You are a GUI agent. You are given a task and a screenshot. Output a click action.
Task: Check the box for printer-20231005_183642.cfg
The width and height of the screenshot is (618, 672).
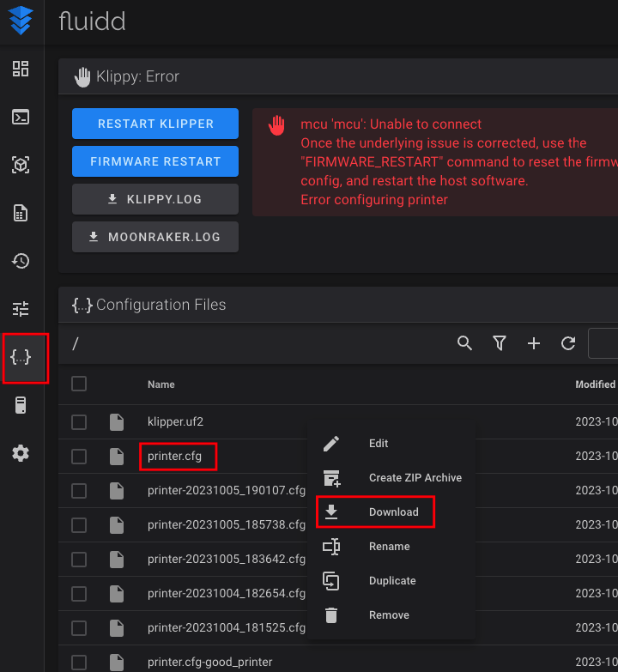[x=79, y=560]
